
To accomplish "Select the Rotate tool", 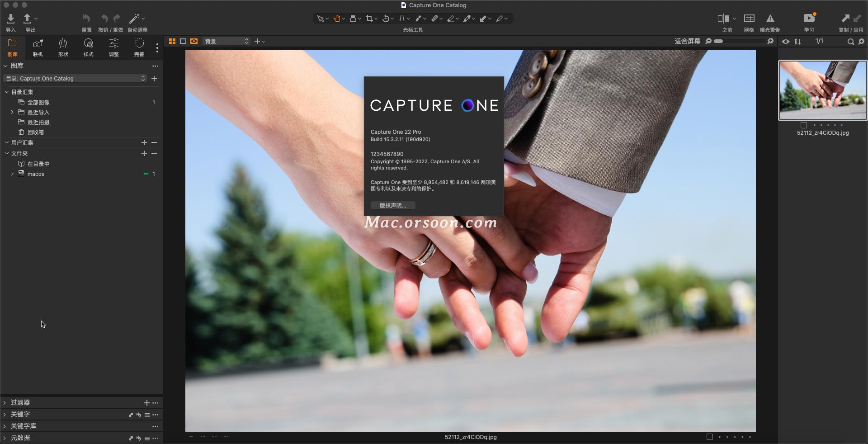I will 387,19.
